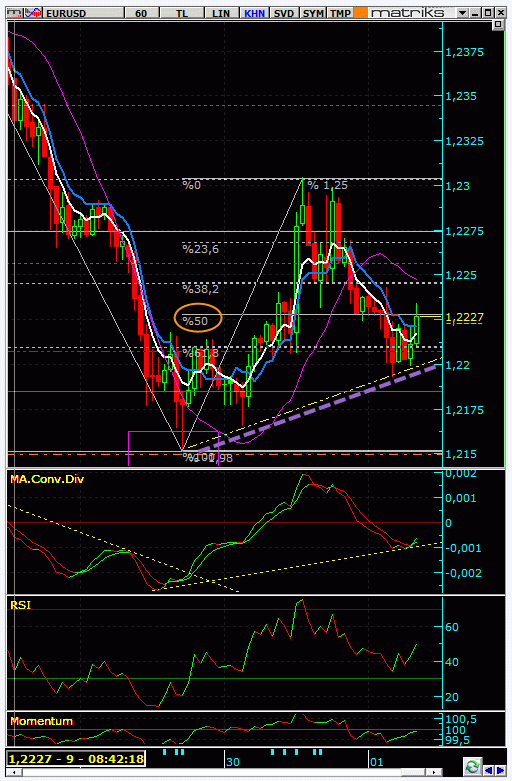512x781 pixels.
Task: Click the blue left arrow navigation icon
Action: 489,771
